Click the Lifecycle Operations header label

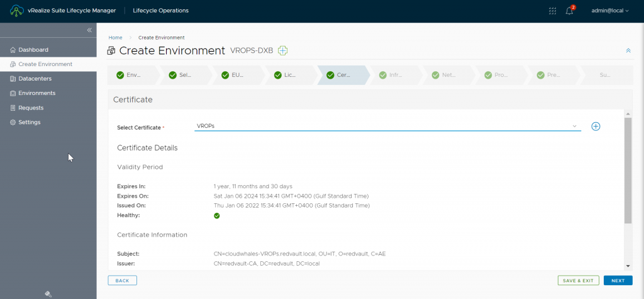(160, 11)
